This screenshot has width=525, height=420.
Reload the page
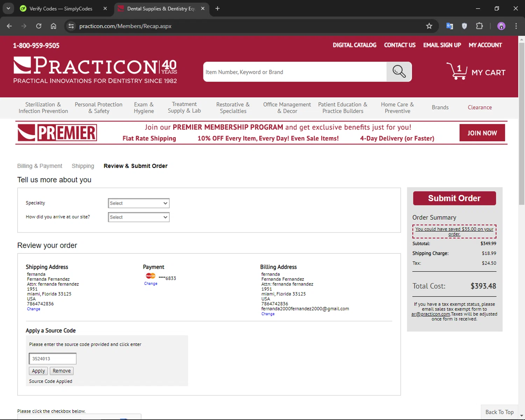click(x=38, y=26)
